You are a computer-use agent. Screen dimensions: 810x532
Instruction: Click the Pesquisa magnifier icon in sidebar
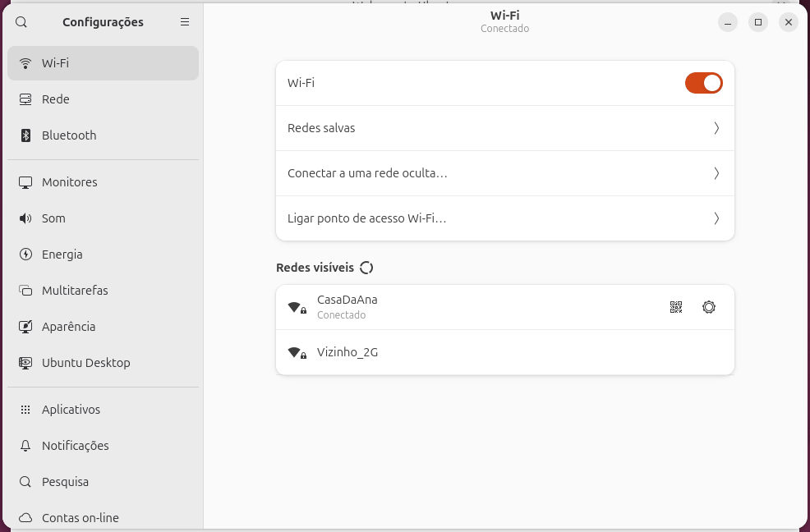pyautogui.click(x=25, y=482)
